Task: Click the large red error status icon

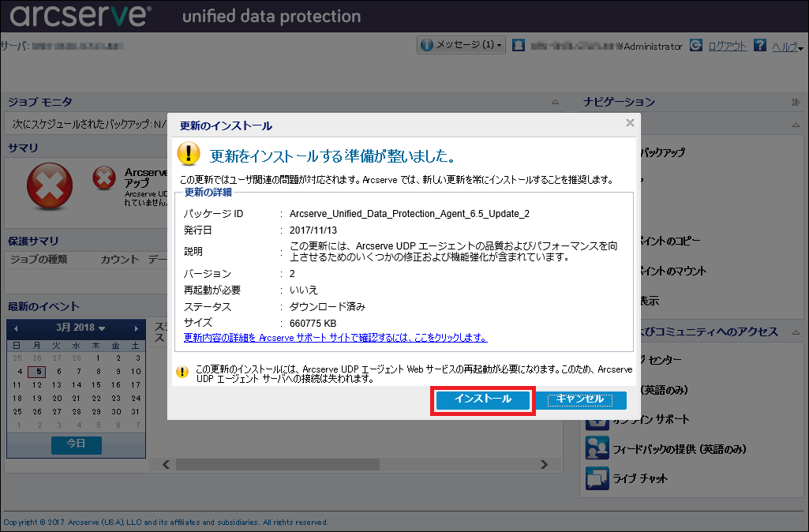Action: 50,185
